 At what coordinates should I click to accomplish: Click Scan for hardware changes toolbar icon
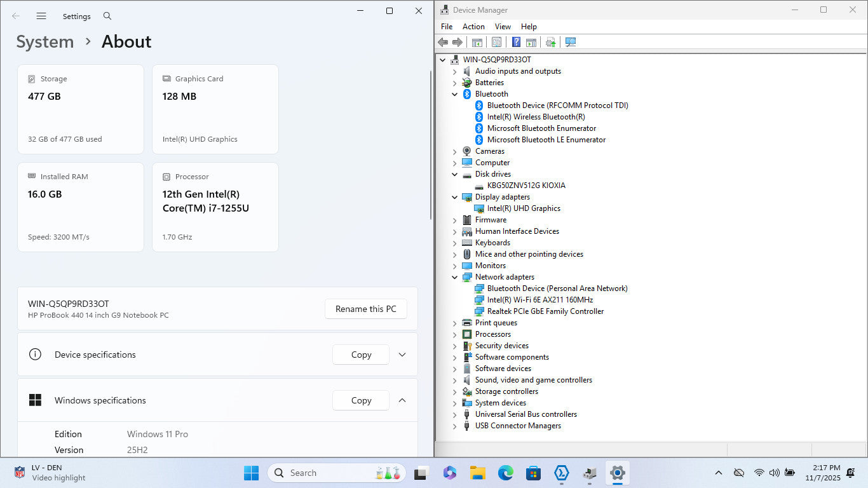pyautogui.click(x=570, y=42)
